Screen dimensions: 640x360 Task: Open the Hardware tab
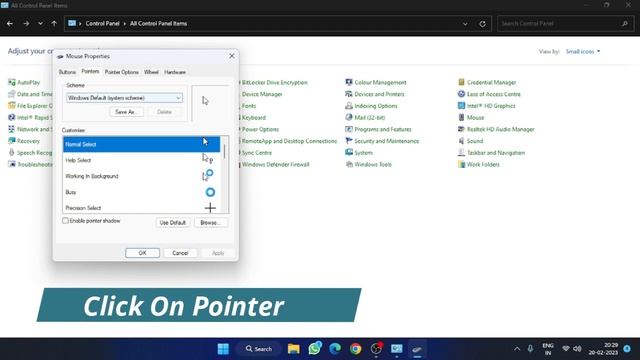click(175, 72)
